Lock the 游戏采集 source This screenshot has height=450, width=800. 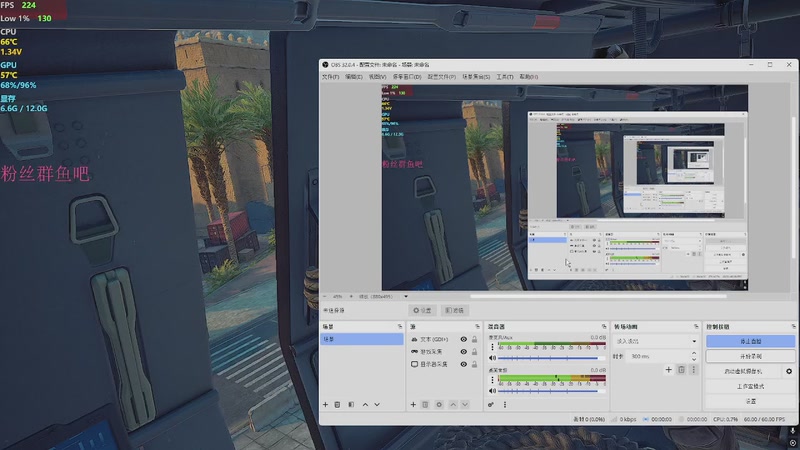coord(474,352)
